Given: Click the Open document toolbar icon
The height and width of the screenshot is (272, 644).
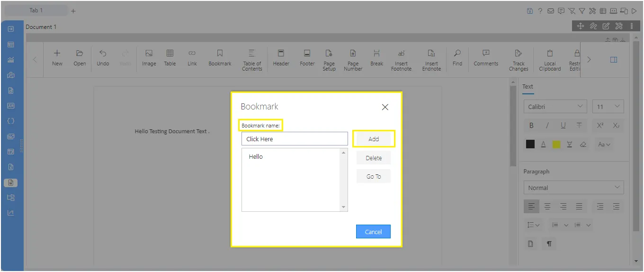Looking at the screenshot, I should [x=80, y=59].
